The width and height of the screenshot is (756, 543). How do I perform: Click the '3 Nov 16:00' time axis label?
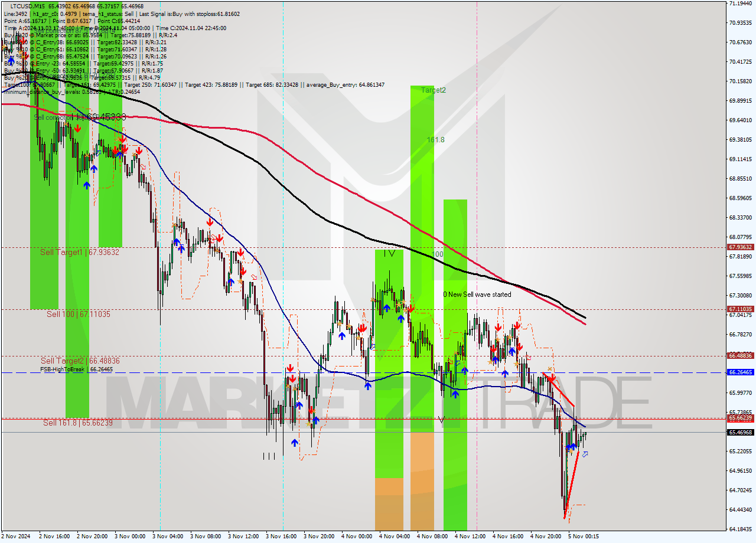[281, 537]
